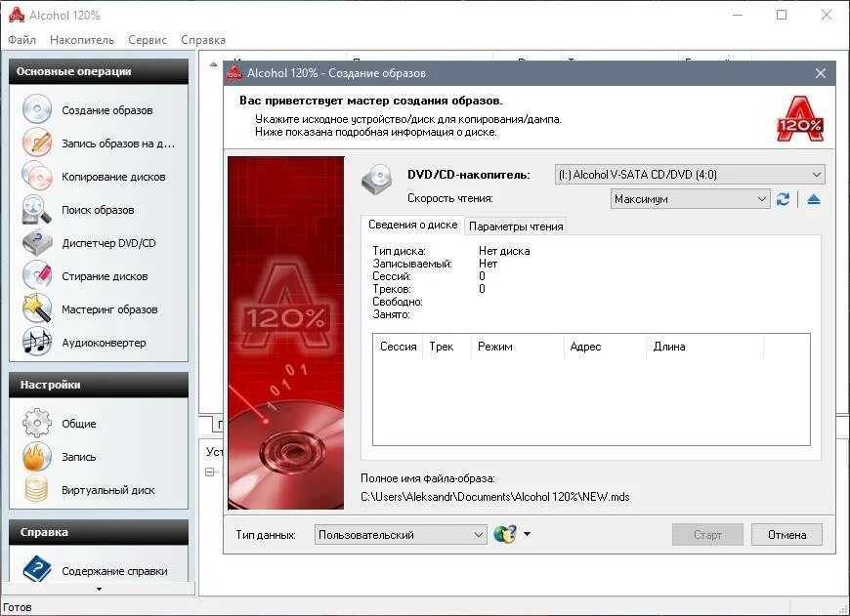850x616 pixels.
Task: Close the Создание образов wizard dialog
Action: pyautogui.click(x=820, y=73)
